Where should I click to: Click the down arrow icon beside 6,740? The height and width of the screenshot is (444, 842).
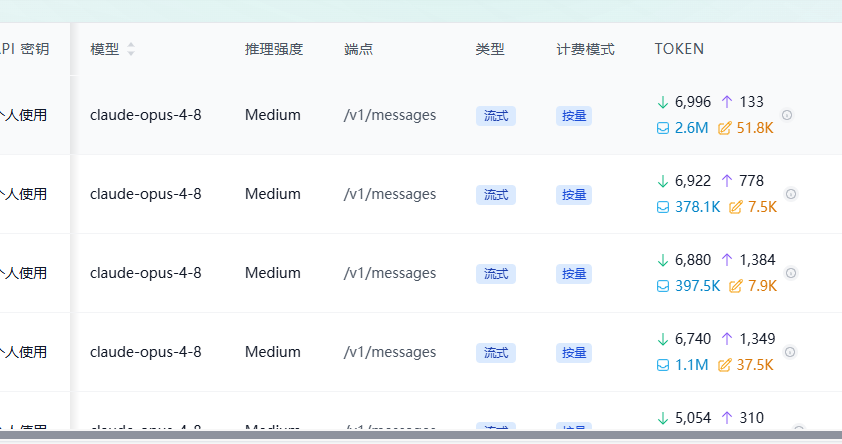tap(663, 339)
